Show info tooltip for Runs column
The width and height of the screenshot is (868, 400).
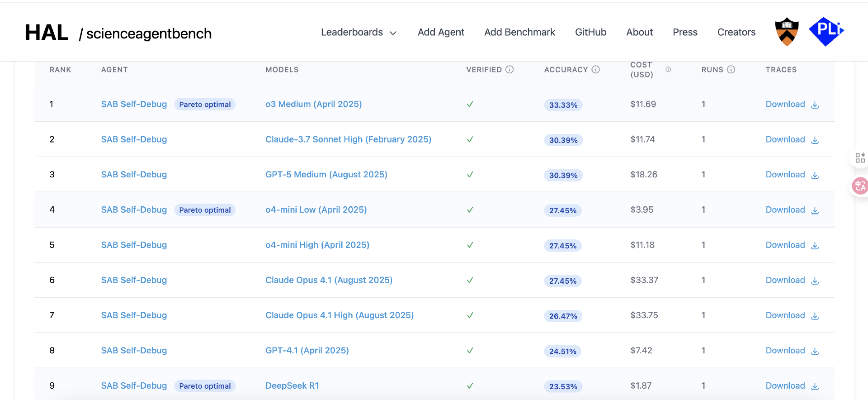point(731,69)
